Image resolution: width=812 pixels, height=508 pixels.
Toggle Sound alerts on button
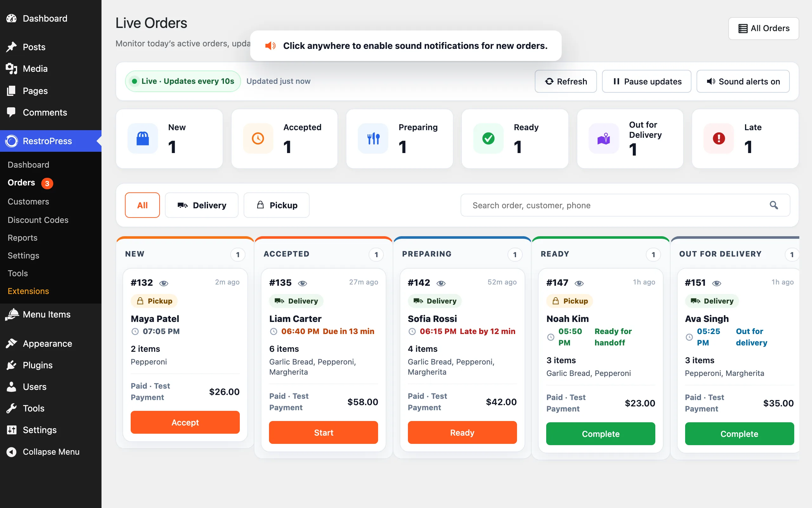[x=743, y=81]
